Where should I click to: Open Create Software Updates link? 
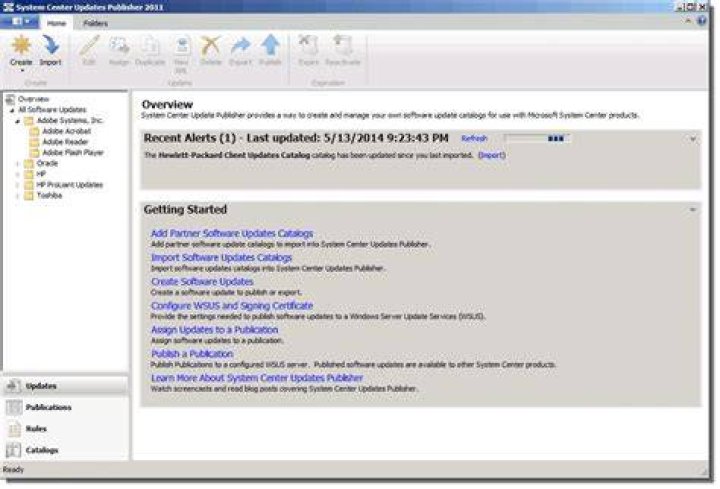pyautogui.click(x=202, y=281)
